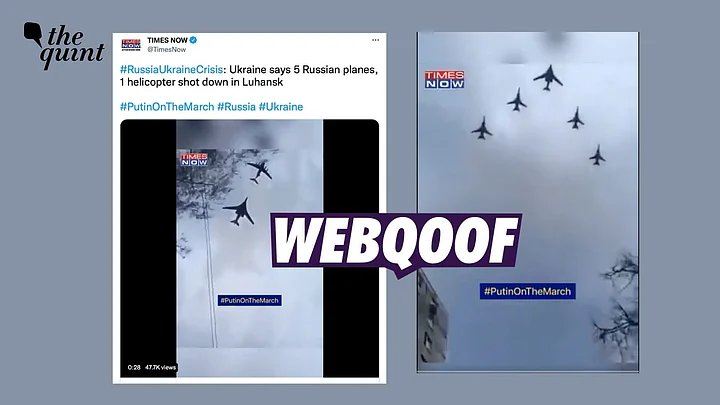This screenshot has height=405, width=720.
Task: Click the Times Now logo in right frame
Action: [444, 79]
